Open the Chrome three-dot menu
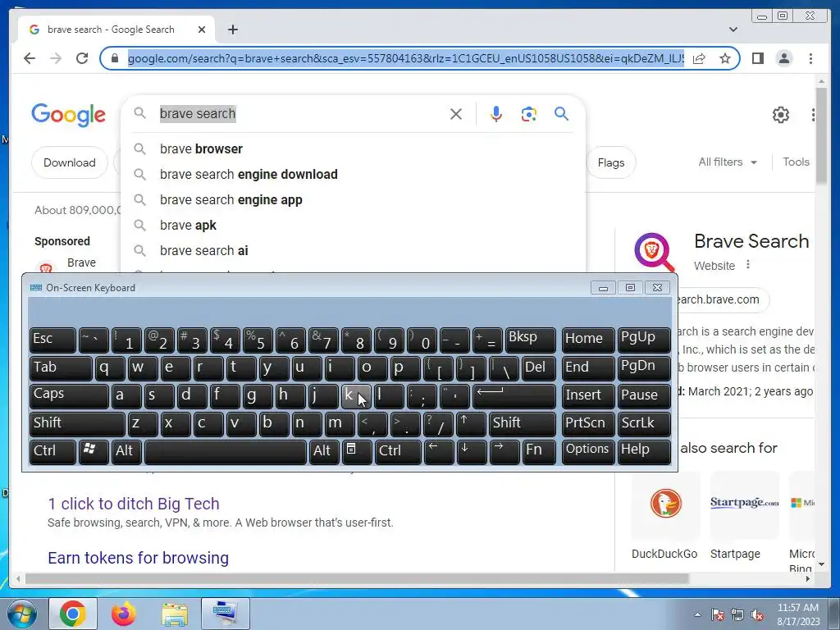The height and width of the screenshot is (630, 840). click(811, 58)
